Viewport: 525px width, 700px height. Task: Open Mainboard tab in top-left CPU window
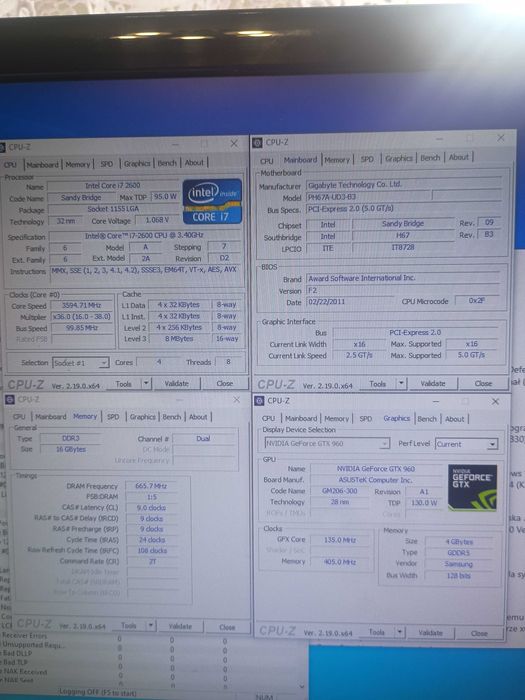(x=42, y=164)
